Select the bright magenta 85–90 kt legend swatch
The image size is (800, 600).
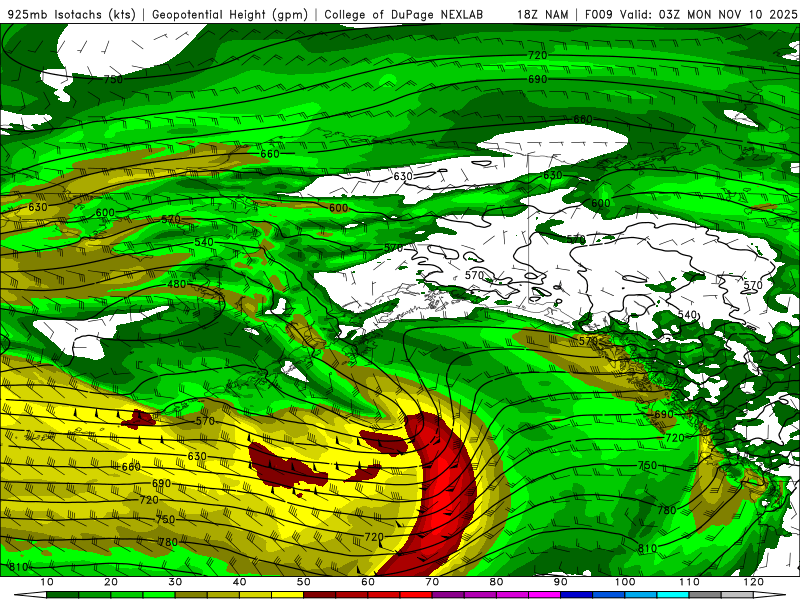point(544,595)
